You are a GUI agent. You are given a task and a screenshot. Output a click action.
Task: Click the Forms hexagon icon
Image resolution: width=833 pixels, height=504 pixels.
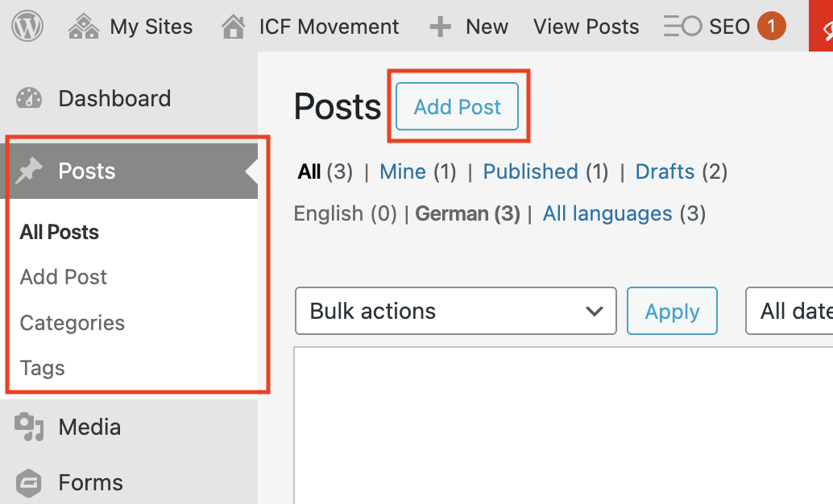[29, 482]
